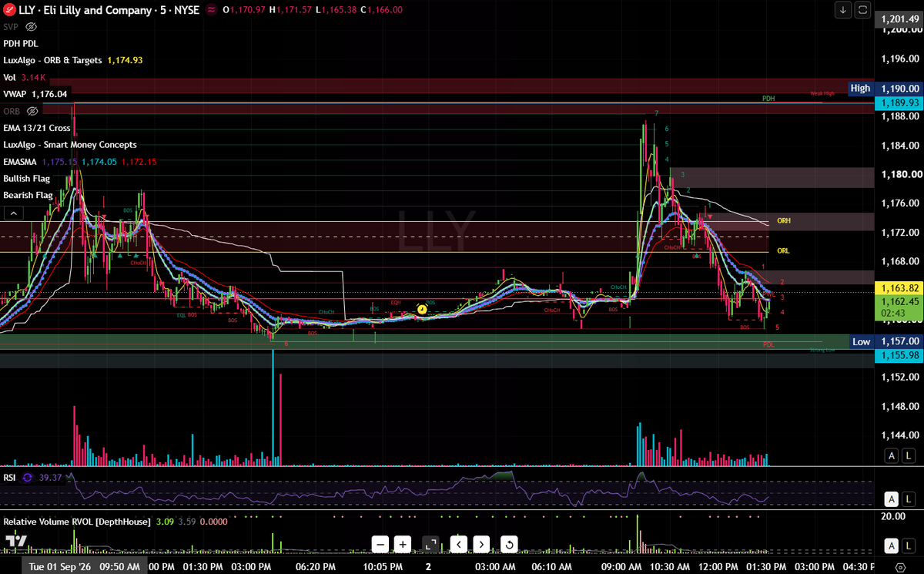Toggle auto scale A on main price pane
This screenshot has height=574, width=924.
pos(891,456)
